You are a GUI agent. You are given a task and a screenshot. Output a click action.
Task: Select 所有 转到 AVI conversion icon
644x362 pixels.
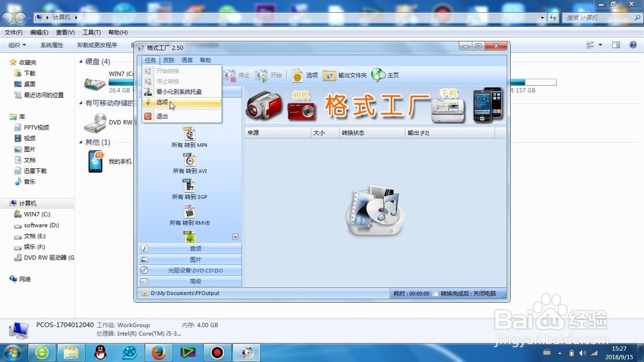[189, 164]
